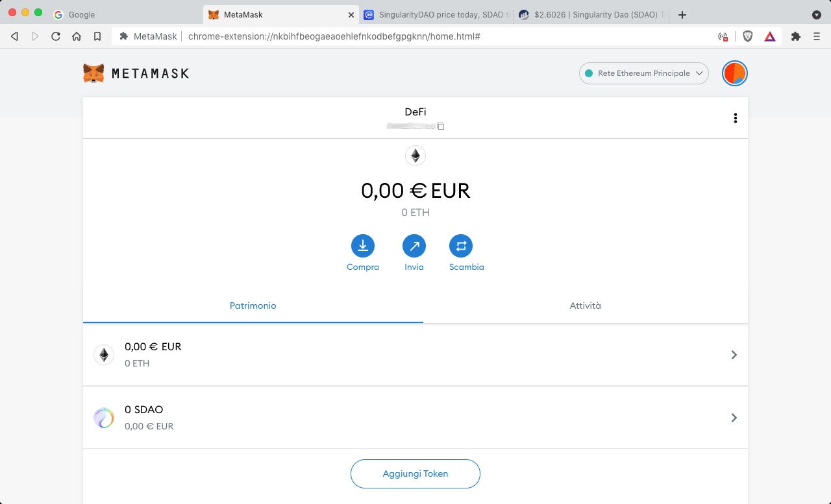Click the MetaMask fox logo
This screenshot has width=831, height=504.
(93, 73)
